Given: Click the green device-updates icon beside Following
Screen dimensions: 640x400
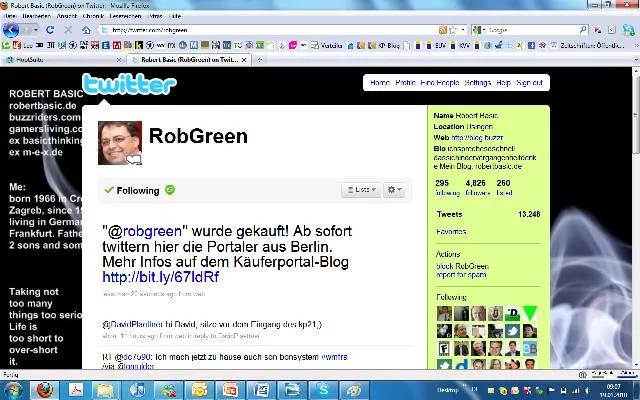Looking at the screenshot, I should tap(170, 190).
